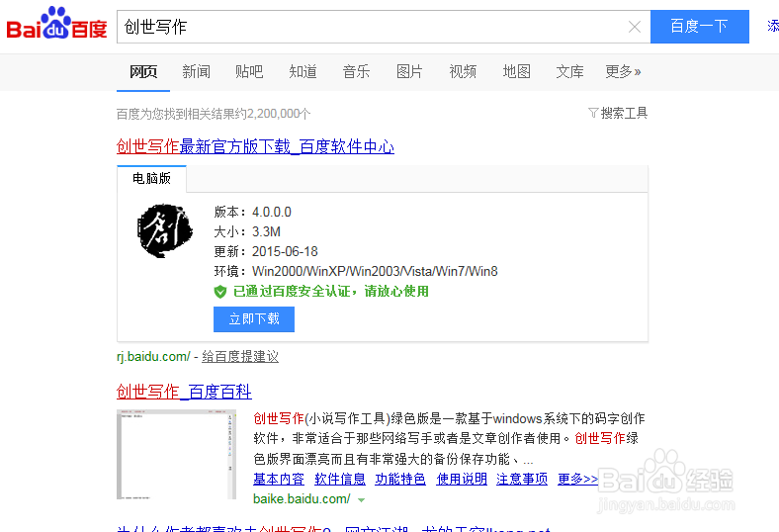Viewport: 779px width, 532px height.
Task: Click the 已通过百度安全认证 text
Action: click(331, 292)
